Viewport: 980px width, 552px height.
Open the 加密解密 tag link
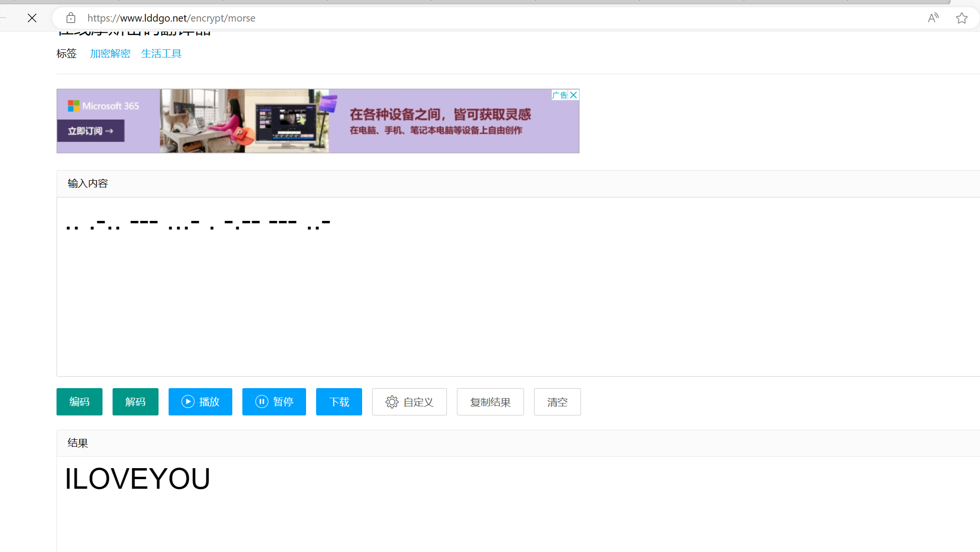[110, 54]
